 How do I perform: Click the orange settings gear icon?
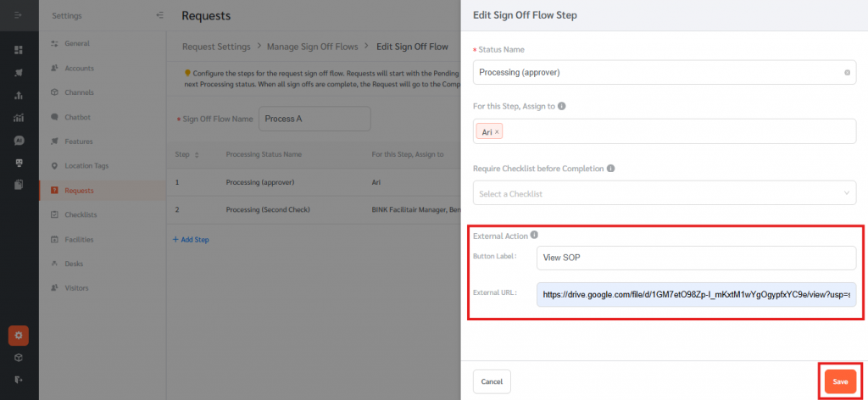pyautogui.click(x=19, y=336)
